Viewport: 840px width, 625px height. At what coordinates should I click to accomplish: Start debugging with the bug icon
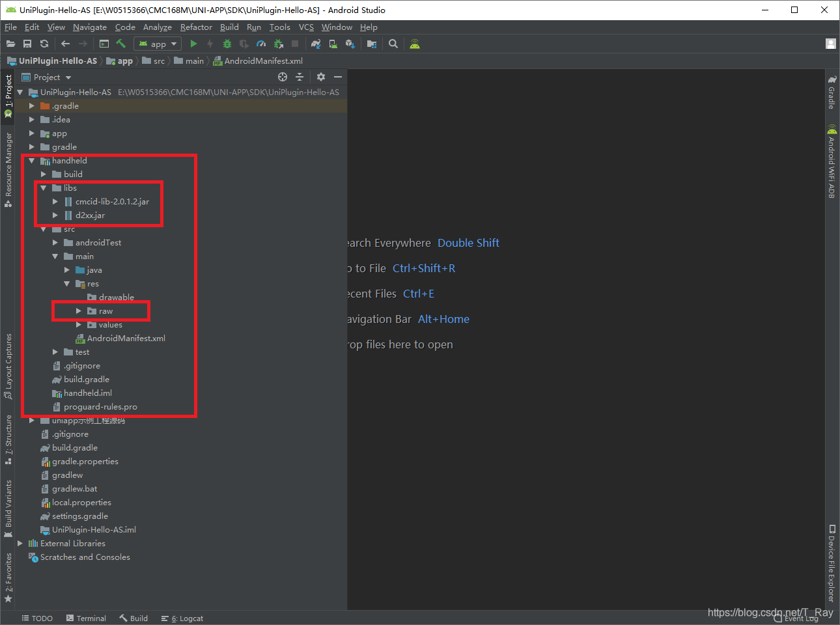click(x=227, y=44)
